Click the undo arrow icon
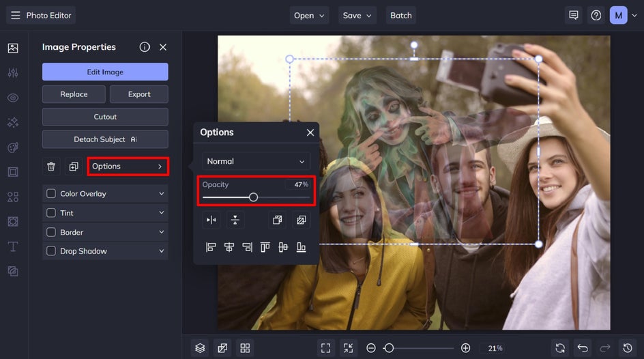This screenshot has width=644, height=359. pos(582,348)
